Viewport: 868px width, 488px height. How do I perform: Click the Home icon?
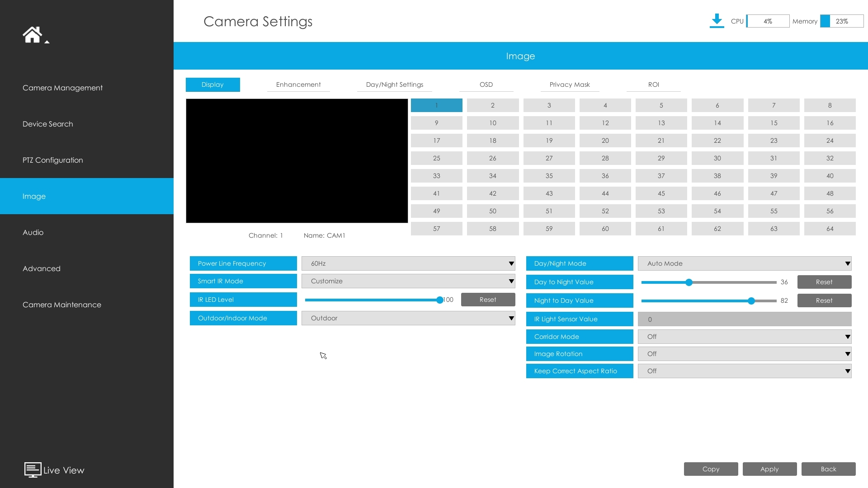point(32,34)
